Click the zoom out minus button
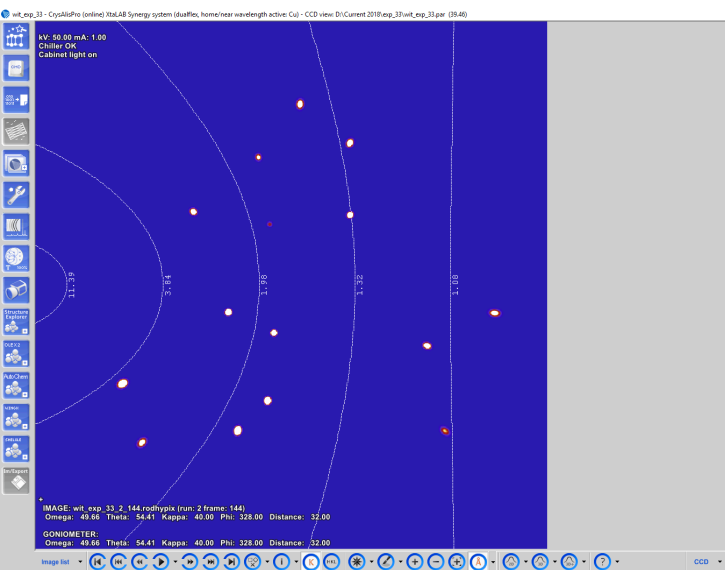This screenshot has width=725, height=570. click(x=435, y=562)
